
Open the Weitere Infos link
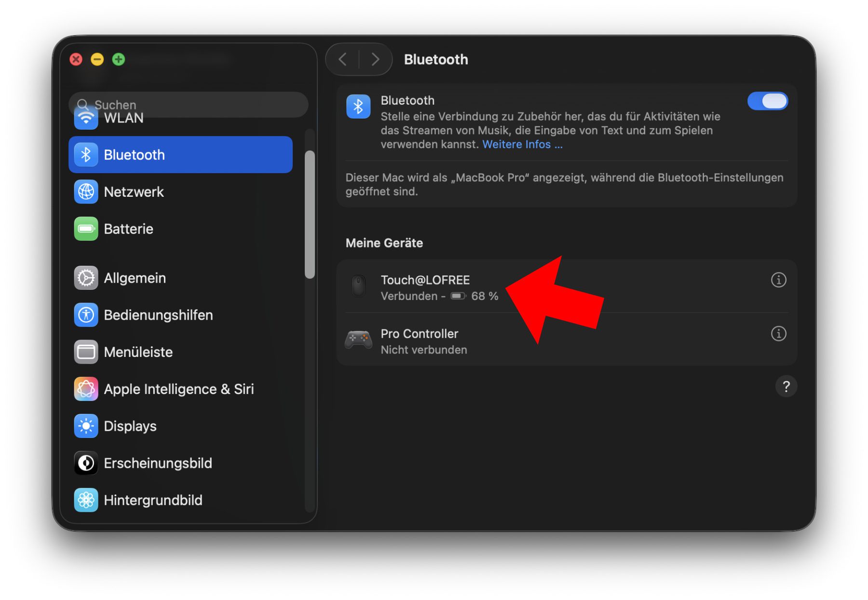[x=522, y=145]
